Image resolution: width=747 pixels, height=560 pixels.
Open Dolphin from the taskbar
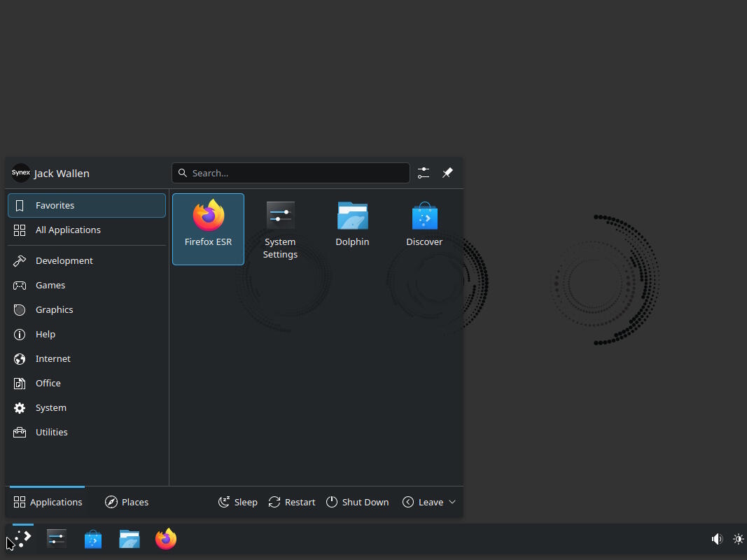pyautogui.click(x=130, y=539)
